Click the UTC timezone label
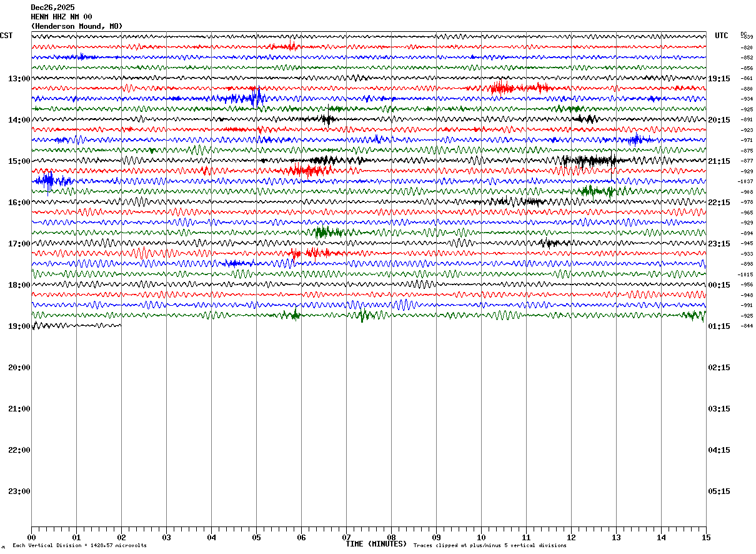This screenshot has width=756, height=554. tap(722, 36)
